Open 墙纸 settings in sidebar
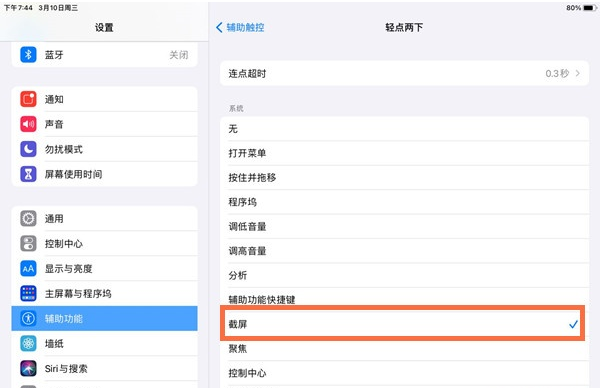The width and height of the screenshot is (603, 388). [x=105, y=343]
